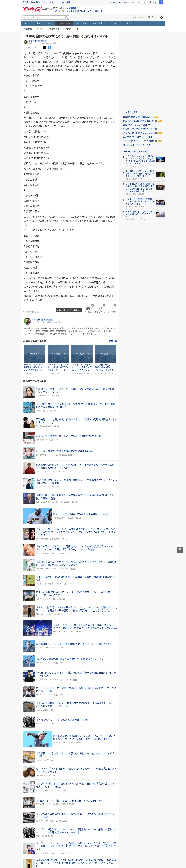Open ranking 2 matcha thumbnail
This screenshot has height=868, width=186.
[x=160, y=175]
